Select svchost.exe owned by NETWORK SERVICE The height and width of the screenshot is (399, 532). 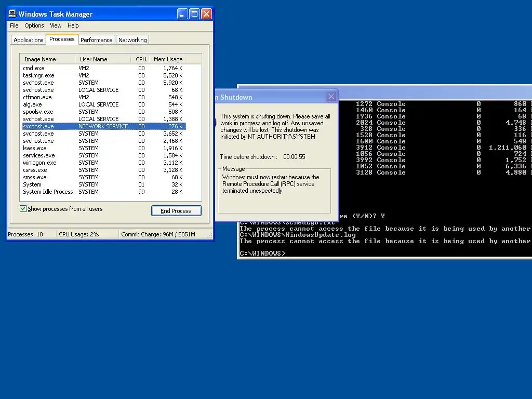pyautogui.click(x=103, y=126)
